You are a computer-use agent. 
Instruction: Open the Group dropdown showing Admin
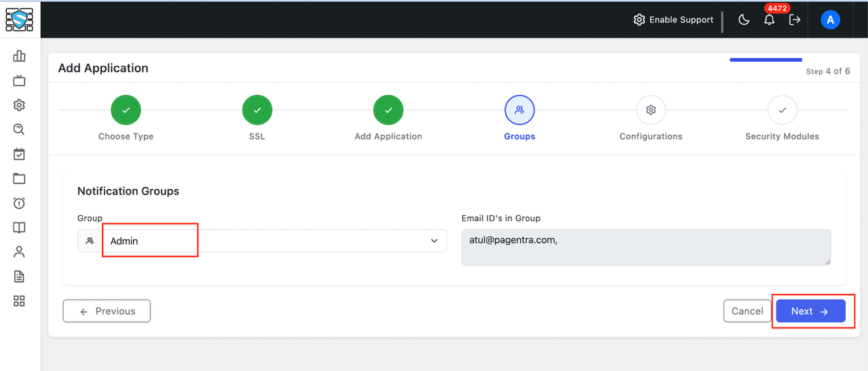[262, 241]
